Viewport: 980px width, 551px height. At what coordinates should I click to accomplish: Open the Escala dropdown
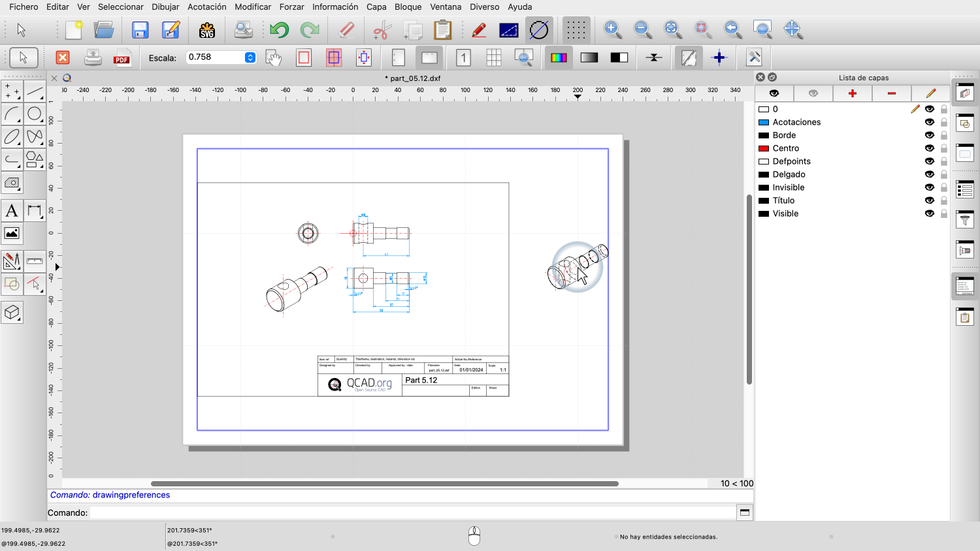point(250,57)
